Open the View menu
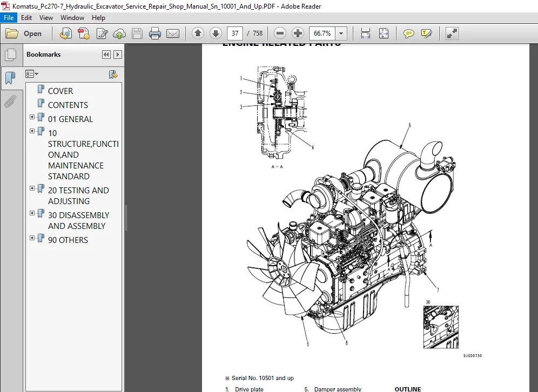 [x=46, y=17]
